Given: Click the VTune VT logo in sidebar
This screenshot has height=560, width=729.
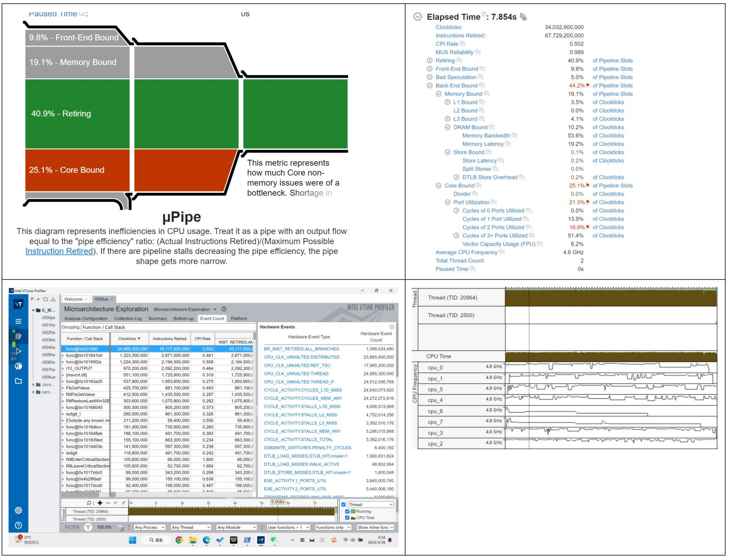Looking at the screenshot, I should (18, 305).
